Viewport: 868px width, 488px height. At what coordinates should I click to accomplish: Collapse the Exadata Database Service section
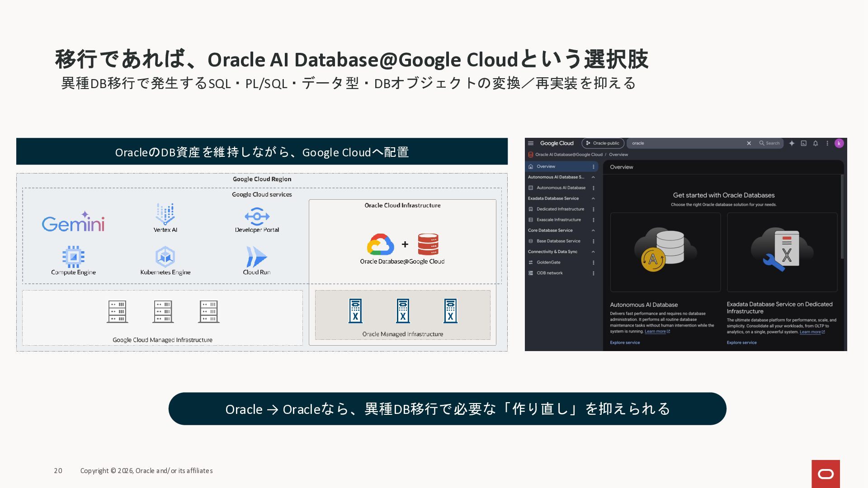pyautogui.click(x=593, y=198)
